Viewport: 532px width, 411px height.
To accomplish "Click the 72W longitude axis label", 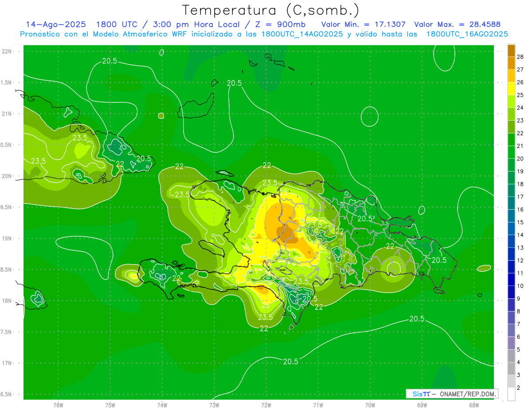I will pyautogui.click(x=266, y=405).
